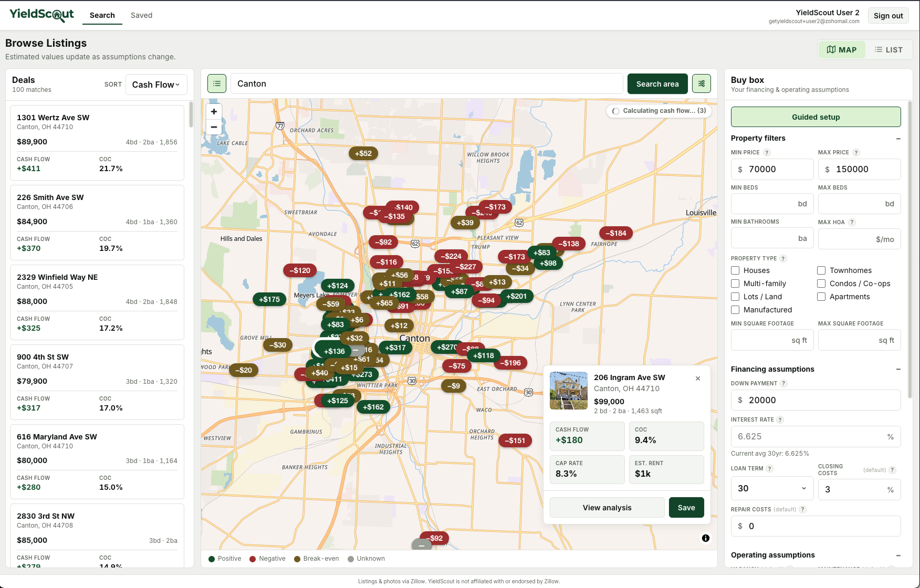Start the Guided setup
The height and width of the screenshot is (588, 920).
coord(816,117)
